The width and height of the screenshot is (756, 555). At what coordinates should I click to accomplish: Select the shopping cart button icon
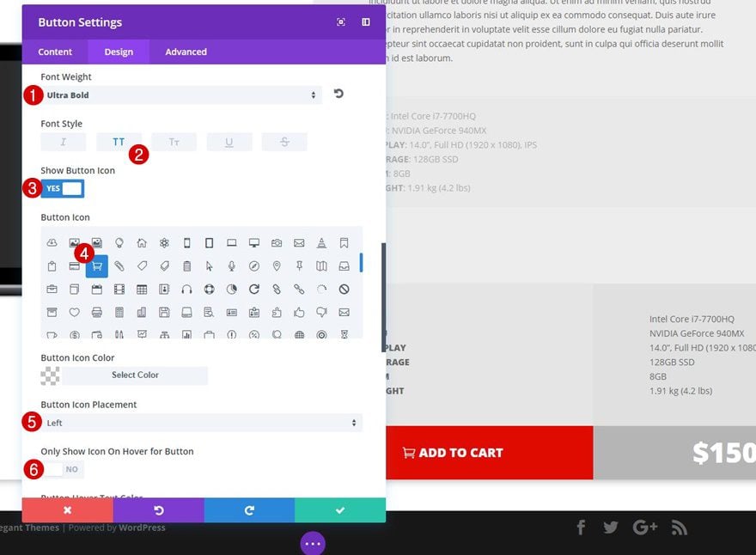pyautogui.click(x=97, y=266)
